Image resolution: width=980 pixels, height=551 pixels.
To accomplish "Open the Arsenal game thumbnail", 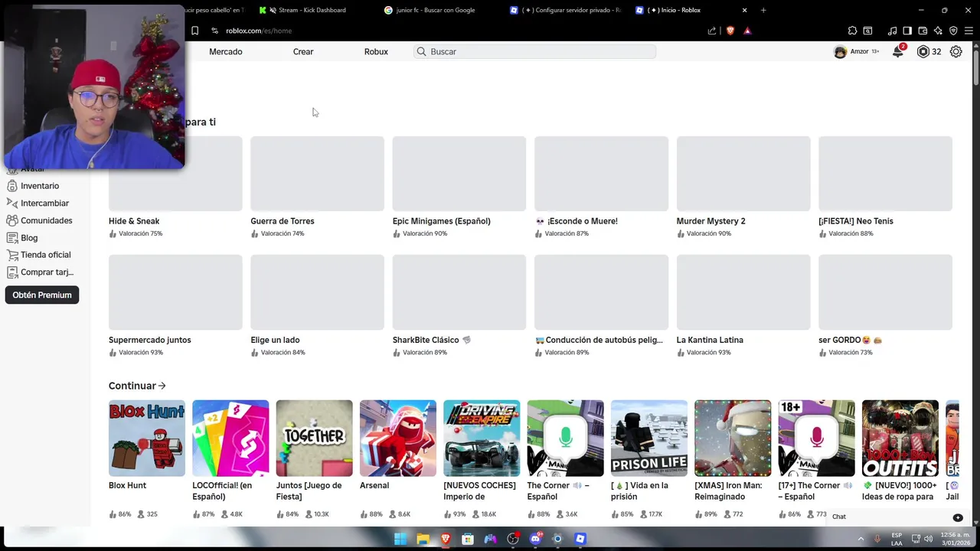I will pos(398,438).
